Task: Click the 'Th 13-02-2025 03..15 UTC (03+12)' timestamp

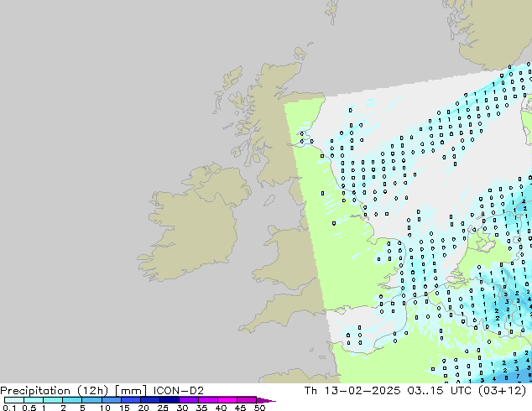Action: 415,391
